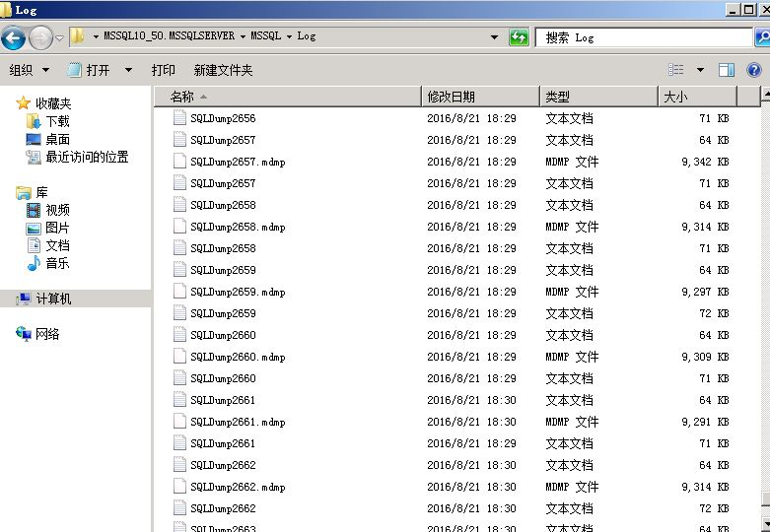This screenshot has height=532, width=770.
Task: Select the SQLDump2659.mdmp file
Action: (x=238, y=292)
